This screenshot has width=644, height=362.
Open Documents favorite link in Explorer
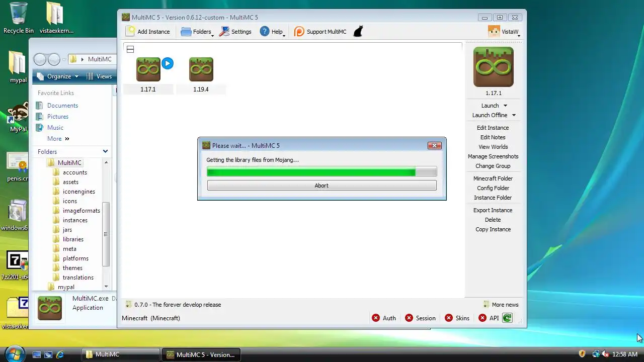pos(57,106)
